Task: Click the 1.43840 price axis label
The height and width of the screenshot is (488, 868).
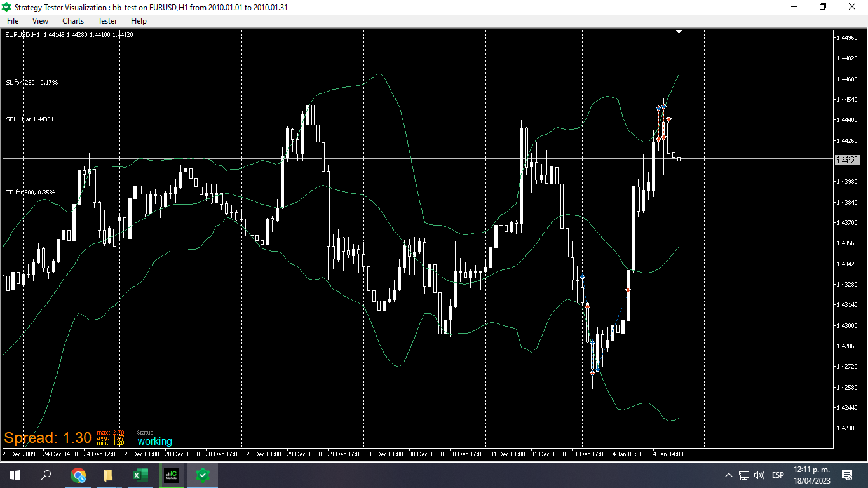Action: [x=847, y=202]
